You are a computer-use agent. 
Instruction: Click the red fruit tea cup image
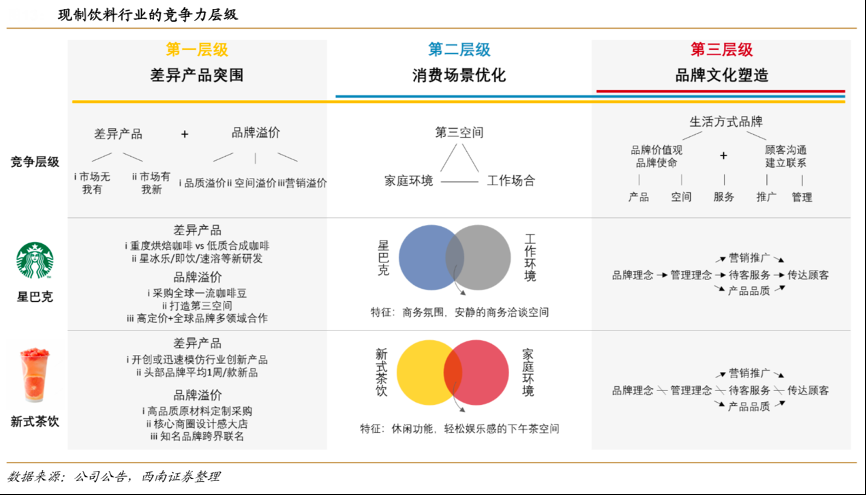pos(35,373)
